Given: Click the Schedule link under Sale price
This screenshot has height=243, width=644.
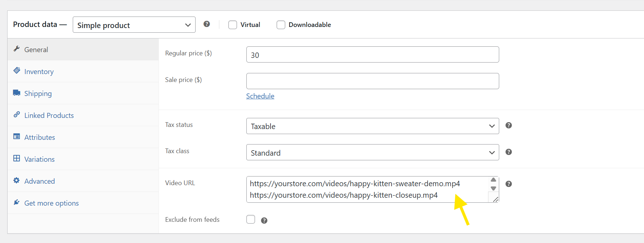Looking at the screenshot, I should (260, 96).
